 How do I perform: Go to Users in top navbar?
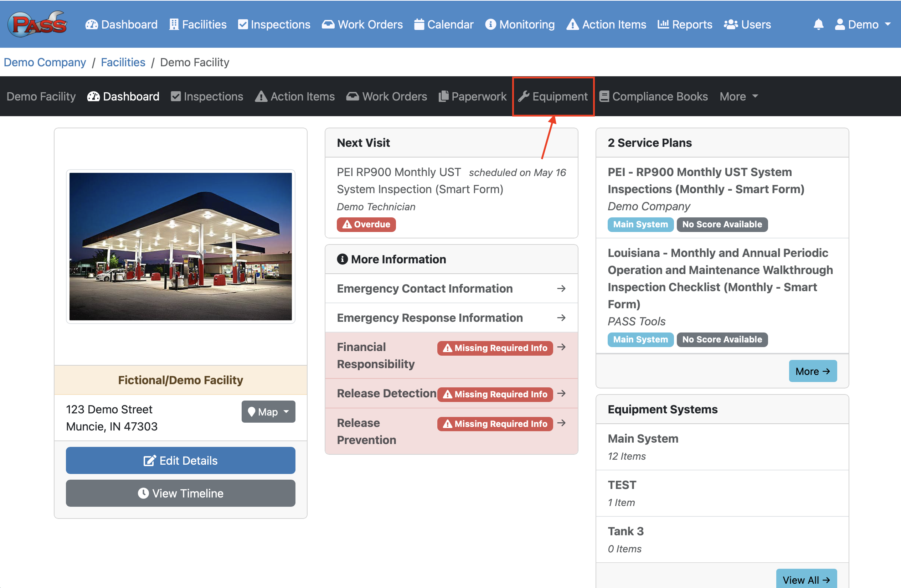[x=747, y=25]
